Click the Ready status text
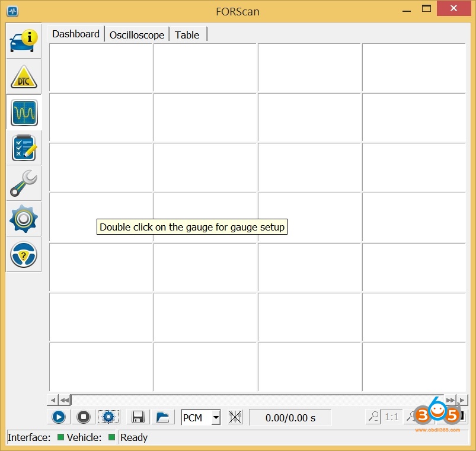The width and height of the screenshot is (476, 451). [134, 437]
